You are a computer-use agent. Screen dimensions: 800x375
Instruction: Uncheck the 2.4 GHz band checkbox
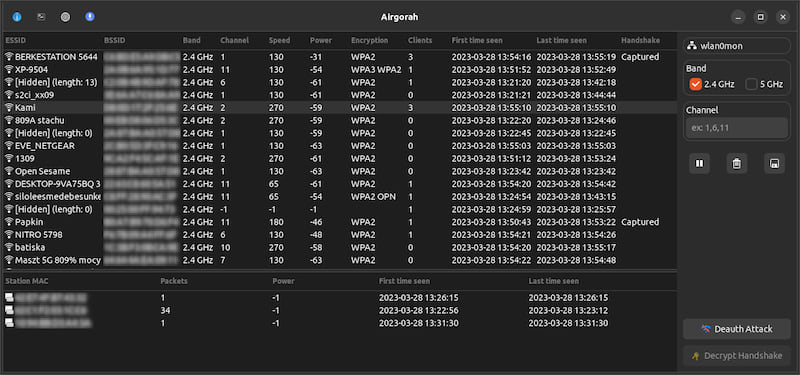click(x=695, y=84)
